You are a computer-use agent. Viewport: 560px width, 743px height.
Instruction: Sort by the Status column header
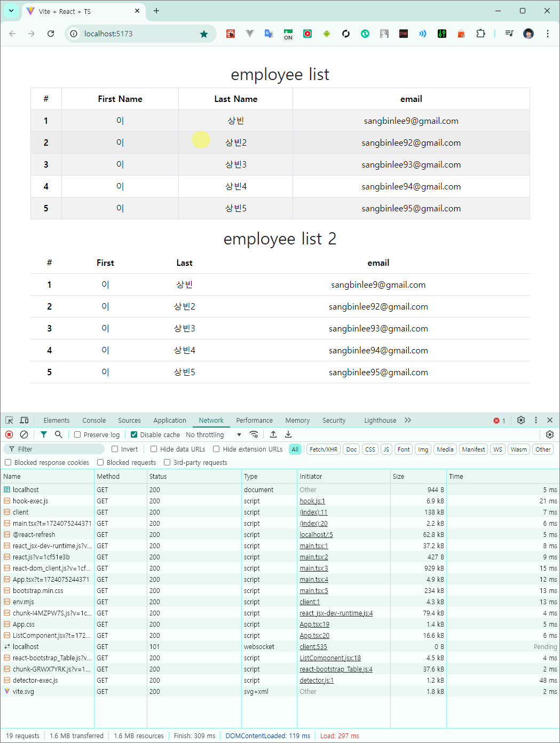[194, 476]
